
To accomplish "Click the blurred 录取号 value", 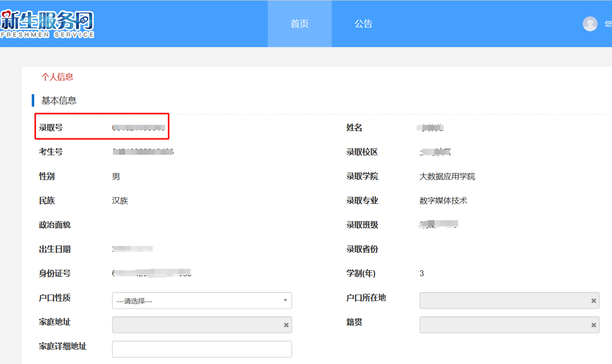I will point(138,128).
